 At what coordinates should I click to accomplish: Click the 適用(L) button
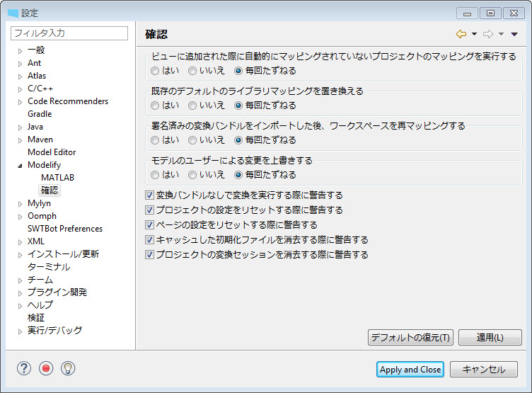click(490, 337)
